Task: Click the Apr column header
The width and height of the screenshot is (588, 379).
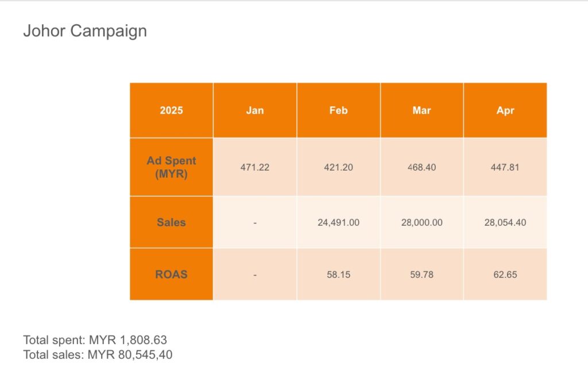Action: click(x=505, y=110)
